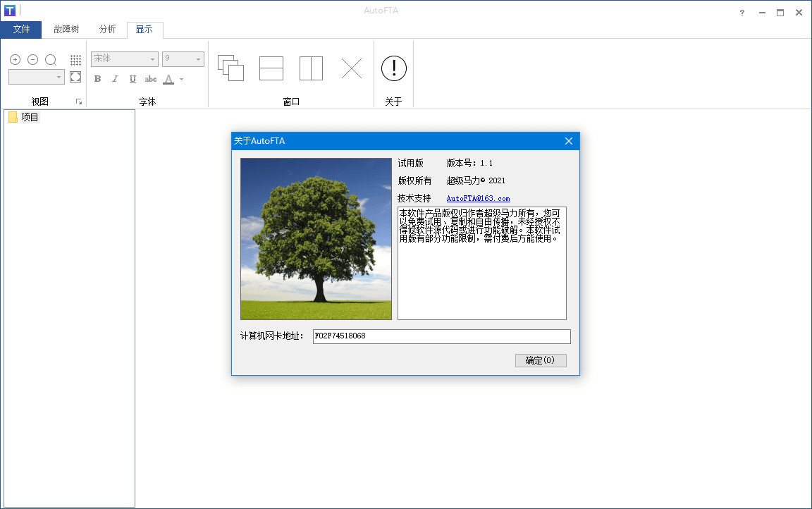Screen dimensions: 812x509
Task: Open the About AutoFTA exclamation icon
Action: tap(393, 68)
